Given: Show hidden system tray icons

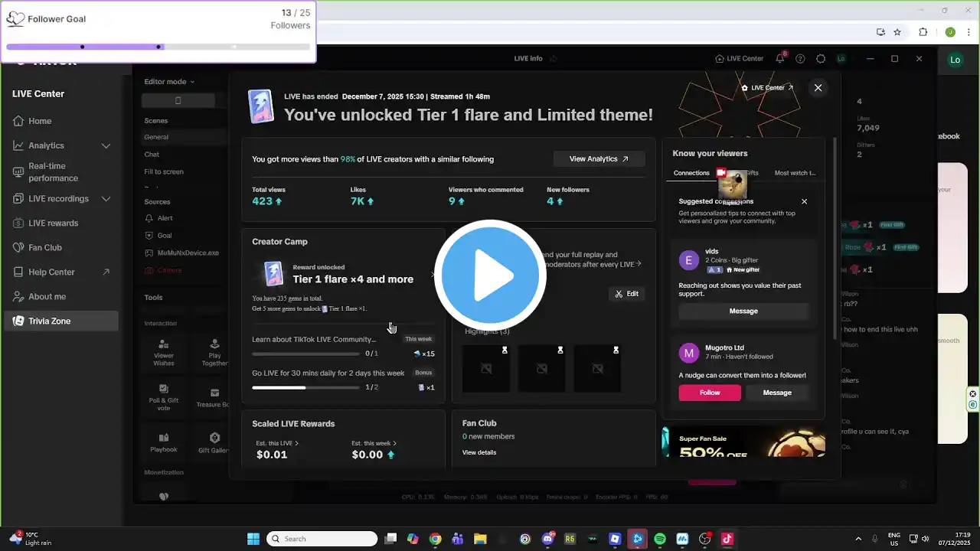Looking at the screenshot, I should pyautogui.click(x=857, y=539).
